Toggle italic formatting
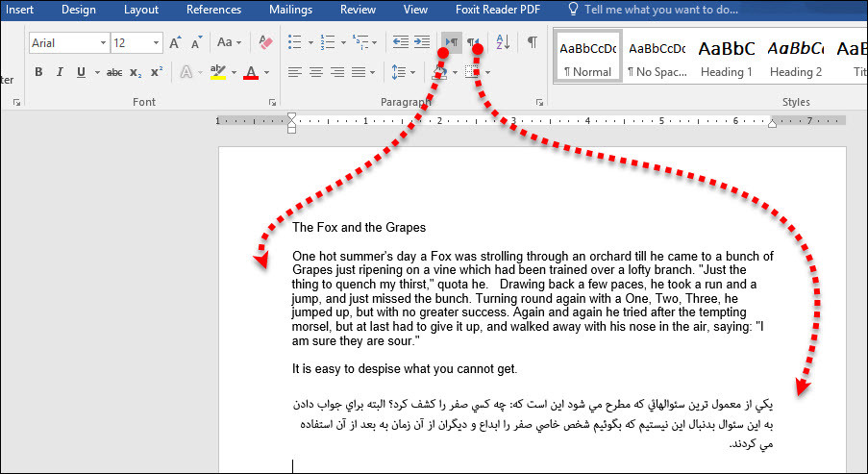Screen dimensions: 868x474 (60, 72)
